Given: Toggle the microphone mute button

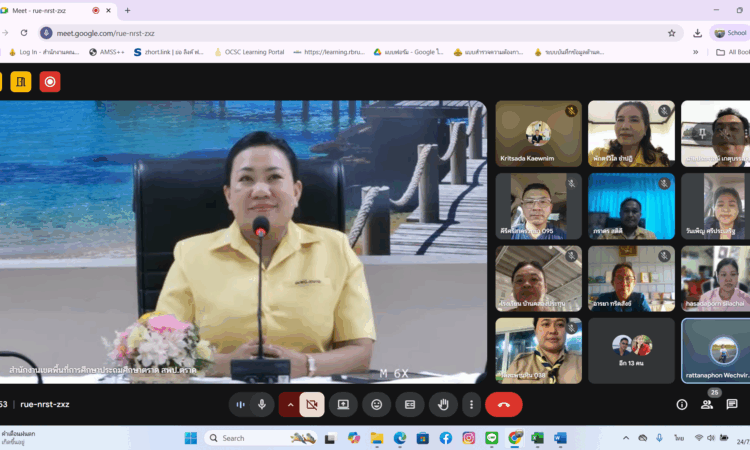Looking at the screenshot, I should (x=262, y=405).
